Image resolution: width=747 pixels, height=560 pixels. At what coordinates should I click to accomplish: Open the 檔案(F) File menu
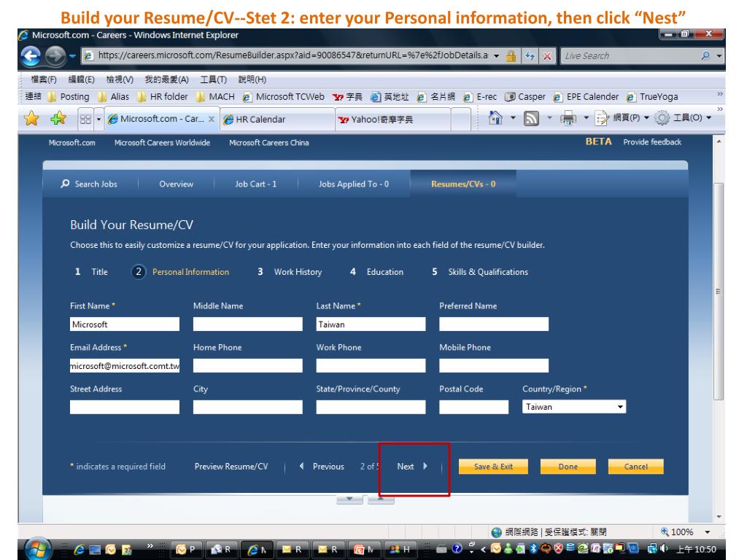click(43, 79)
